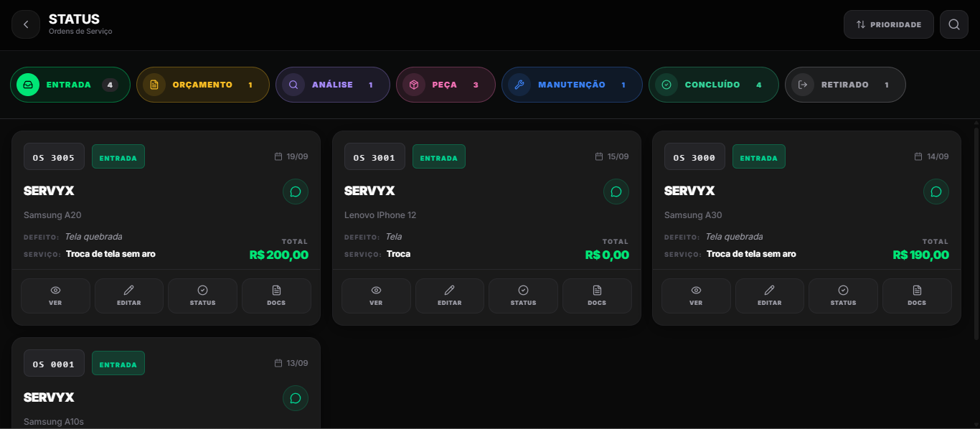980x429 pixels.
Task: Click the Entrada tag on OS 3005
Action: [x=118, y=156]
